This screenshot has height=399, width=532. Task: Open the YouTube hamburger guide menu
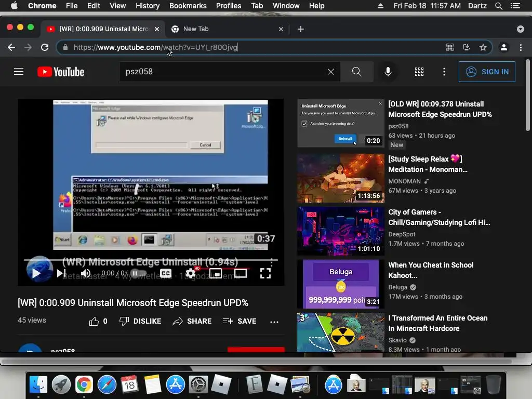pos(19,72)
